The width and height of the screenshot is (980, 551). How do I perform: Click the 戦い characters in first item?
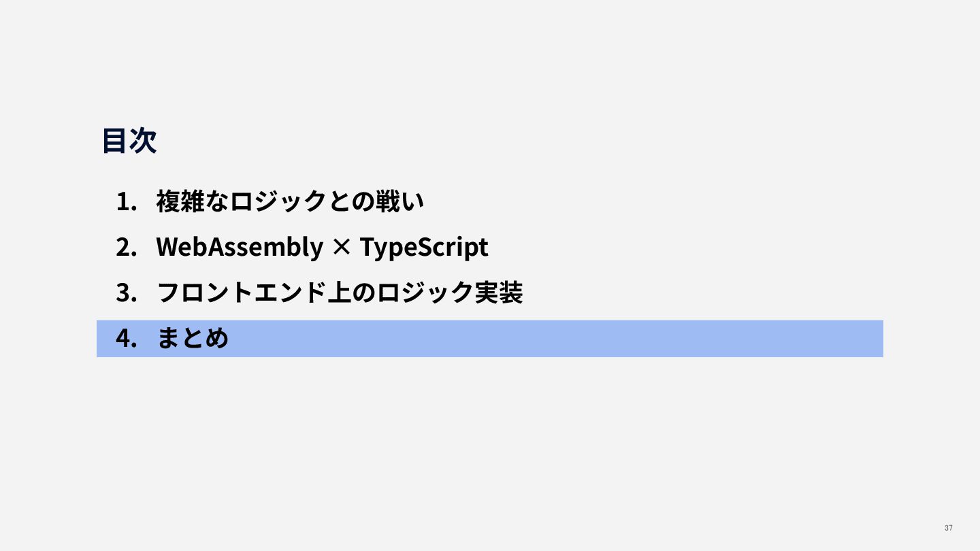(x=400, y=202)
